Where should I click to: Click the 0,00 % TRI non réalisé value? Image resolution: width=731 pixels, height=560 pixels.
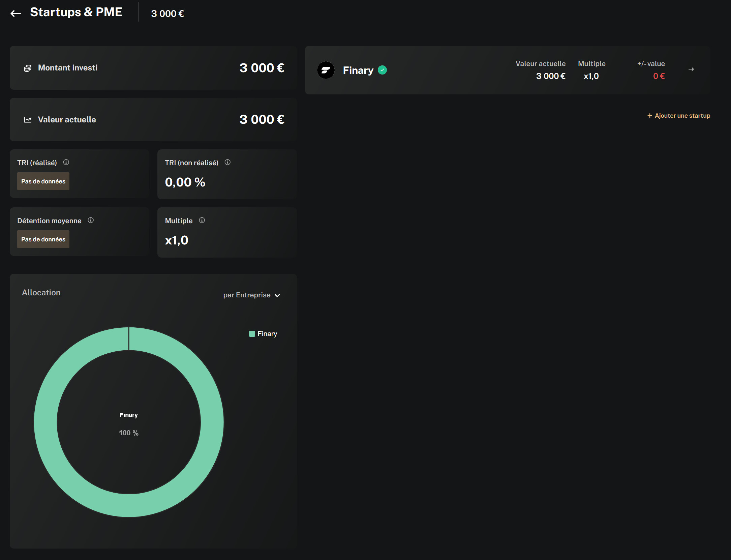(185, 182)
